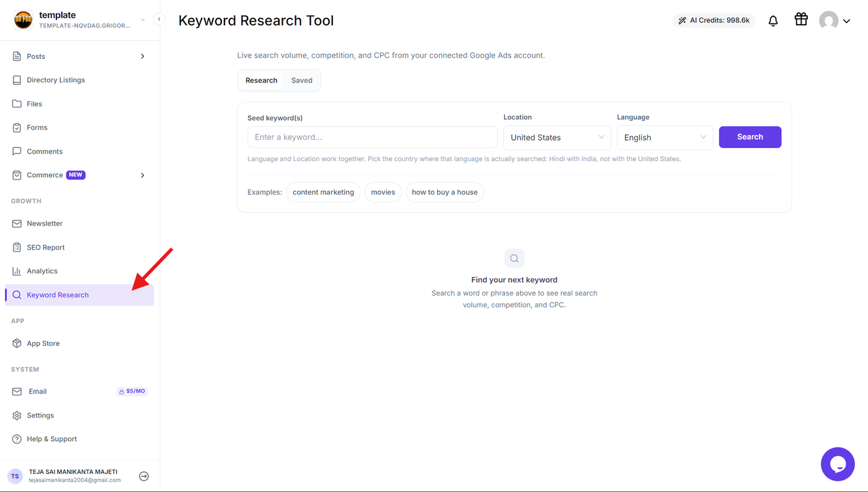This screenshot has width=868, height=492.
Task: Click the gift box icon
Action: (x=801, y=19)
